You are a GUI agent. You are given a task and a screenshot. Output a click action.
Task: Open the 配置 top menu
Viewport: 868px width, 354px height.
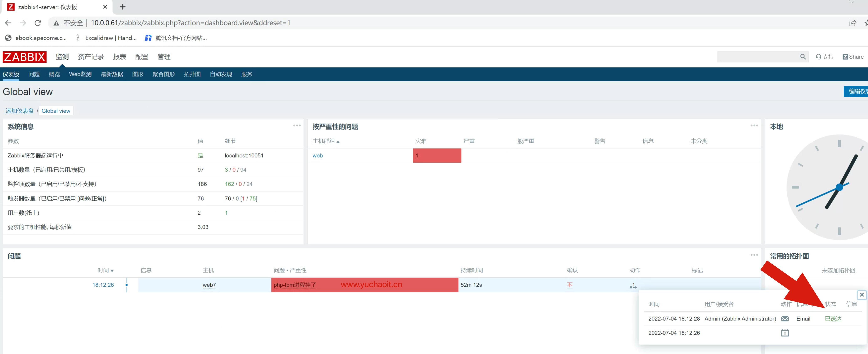[142, 57]
